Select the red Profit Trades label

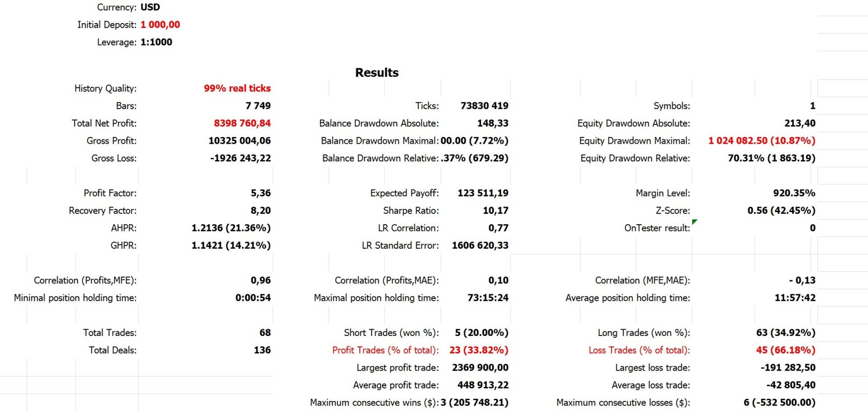click(385, 350)
